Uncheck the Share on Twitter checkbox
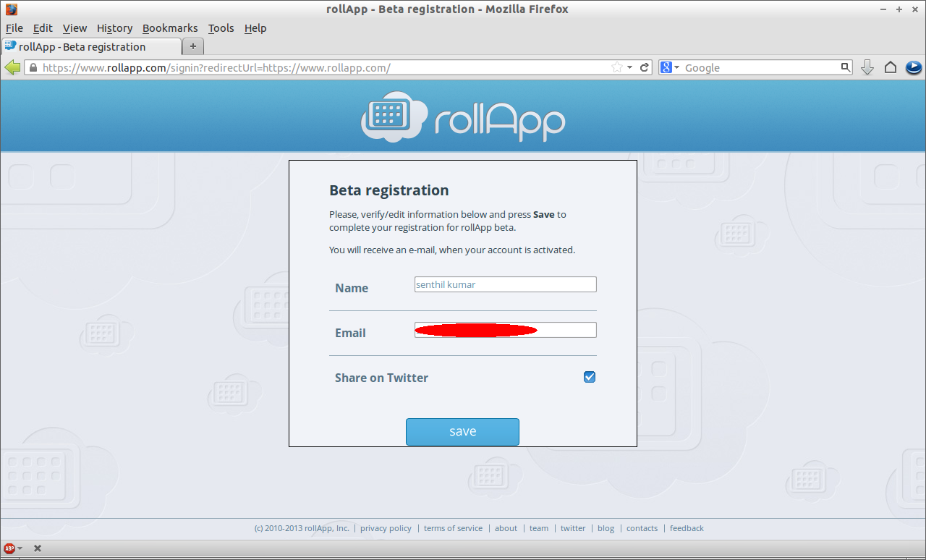 pos(590,377)
